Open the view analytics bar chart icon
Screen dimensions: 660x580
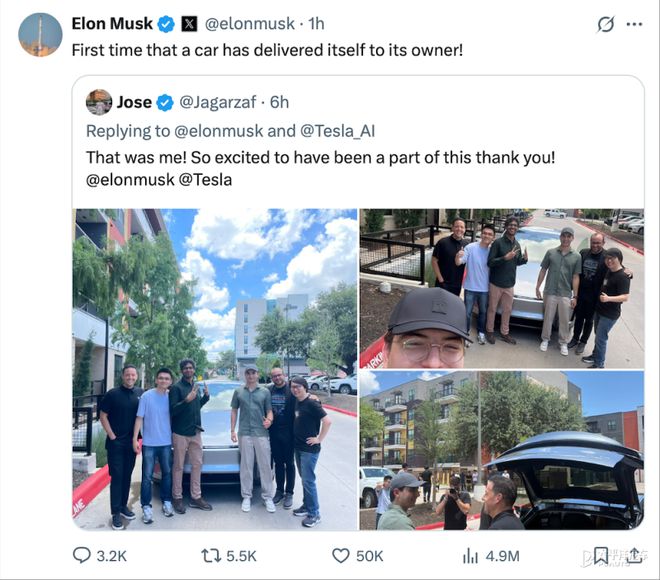[470, 556]
